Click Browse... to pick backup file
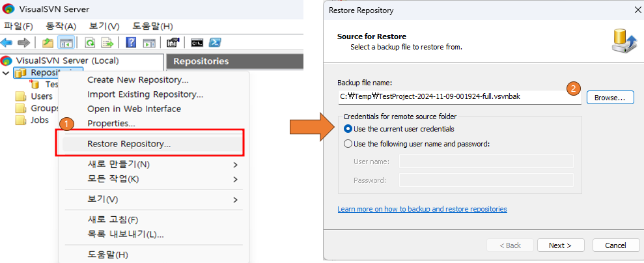 point(610,98)
